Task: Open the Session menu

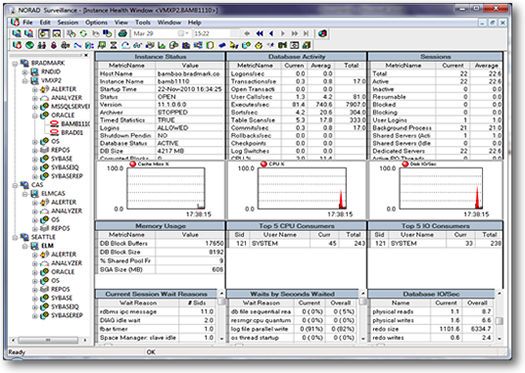Action: pyautogui.click(x=68, y=22)
